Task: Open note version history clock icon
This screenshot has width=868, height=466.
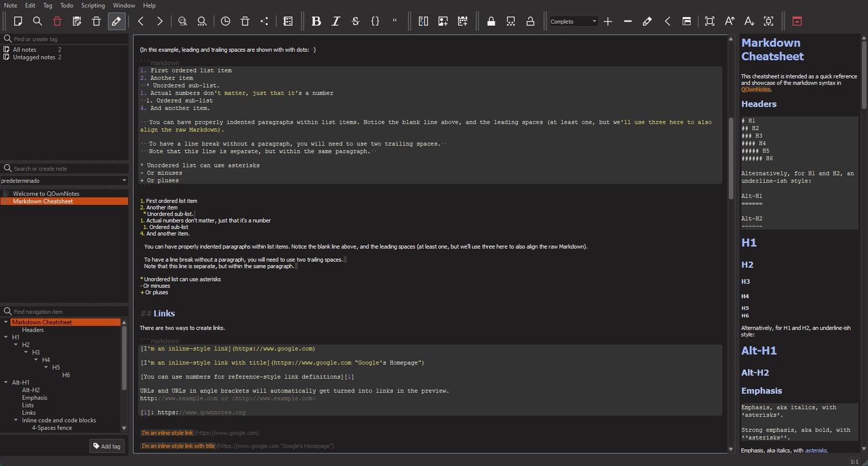Action: (225, 22)
